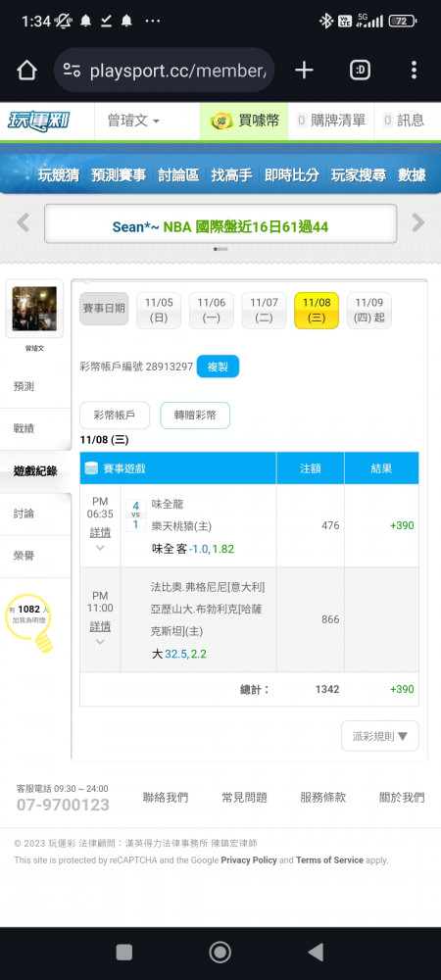Click the user profile photo thumbnail

34,309
